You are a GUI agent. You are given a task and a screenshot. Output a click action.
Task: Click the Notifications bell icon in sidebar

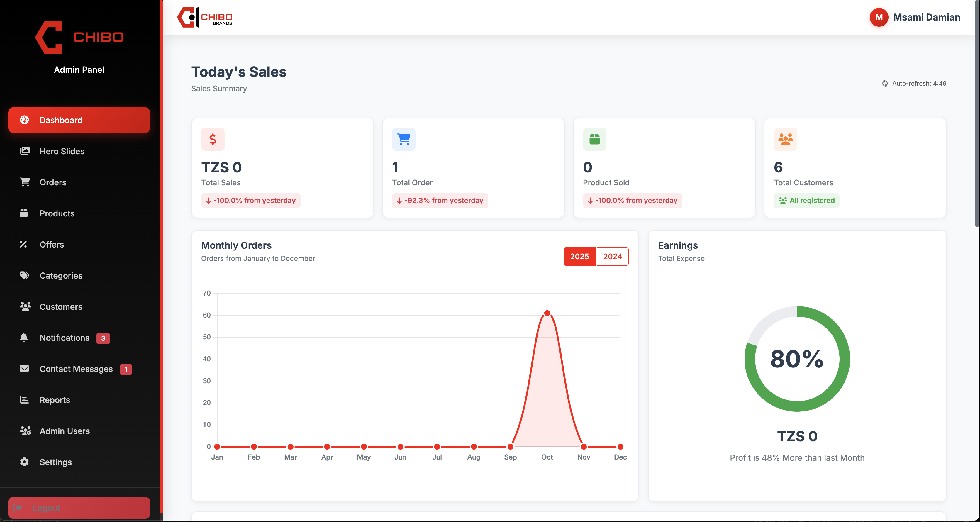pos(24,338)
